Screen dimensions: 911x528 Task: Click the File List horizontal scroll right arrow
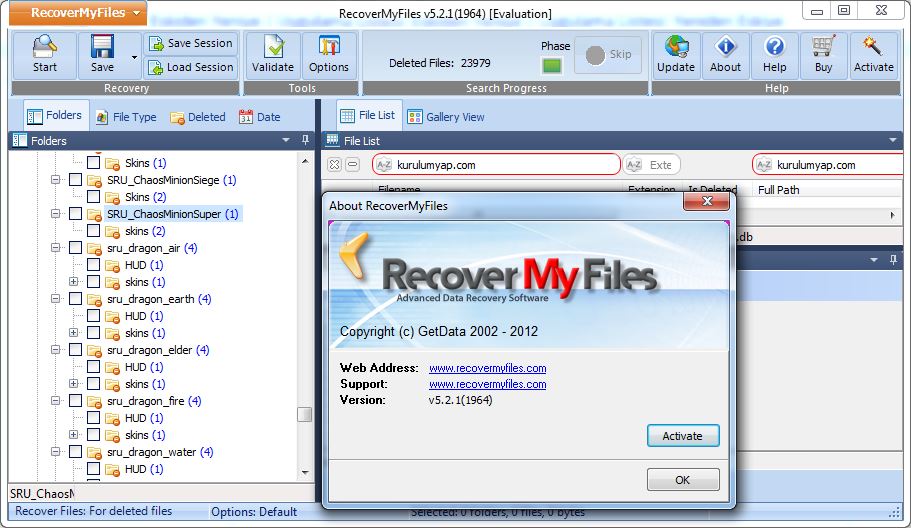[892, 215]
